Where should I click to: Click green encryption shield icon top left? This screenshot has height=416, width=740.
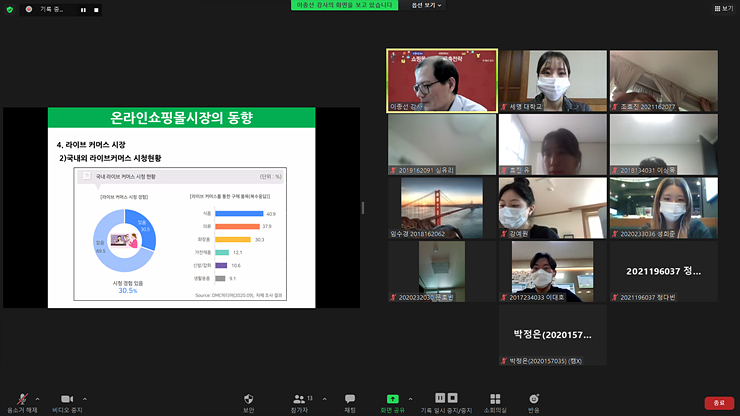[9, 9]
